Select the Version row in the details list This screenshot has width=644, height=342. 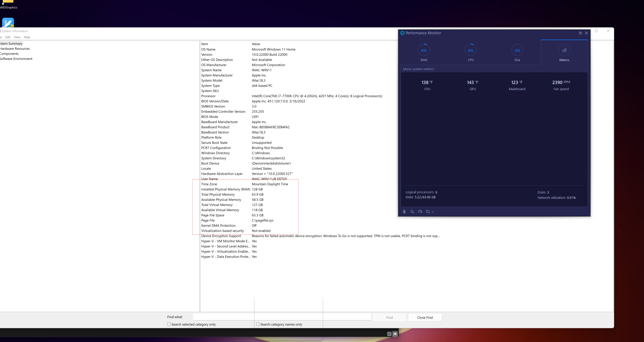click(x=244, y=55)
